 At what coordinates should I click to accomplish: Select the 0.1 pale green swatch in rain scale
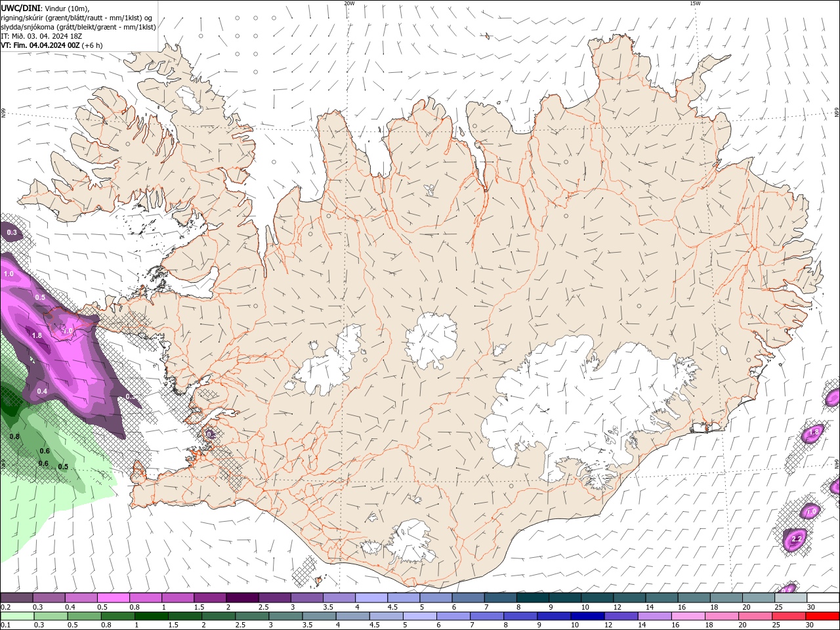[x=17, y=616]
